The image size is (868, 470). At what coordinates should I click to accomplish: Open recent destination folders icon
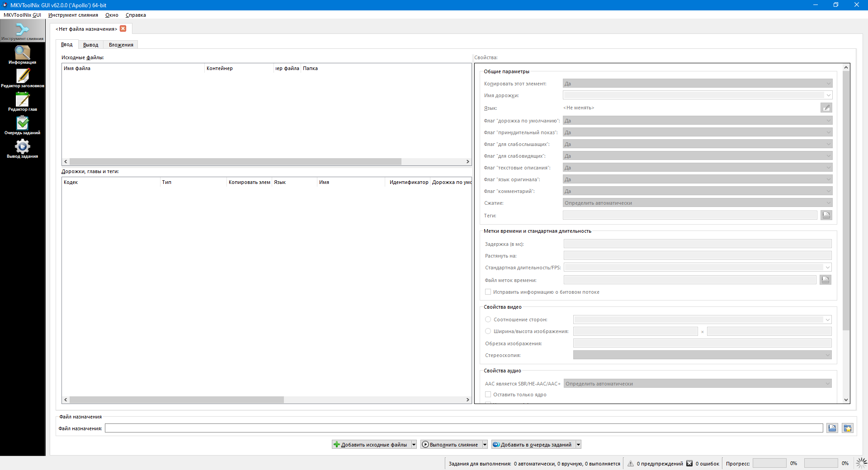848,428
